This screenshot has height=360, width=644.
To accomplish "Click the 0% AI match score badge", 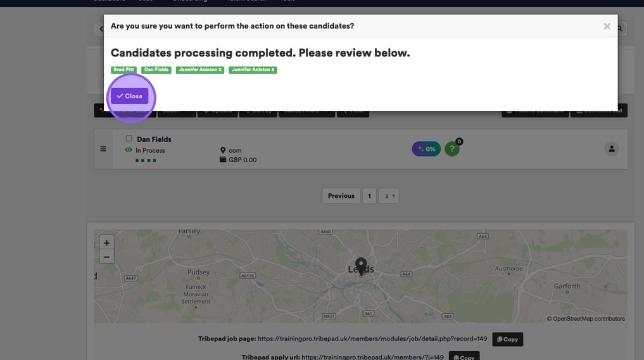I will tap(426, 149).
